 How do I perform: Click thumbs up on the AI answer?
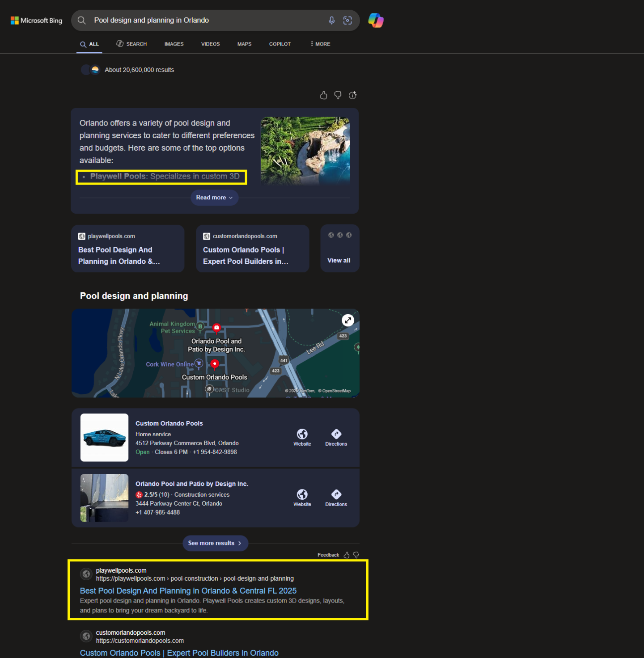[323, 95]
